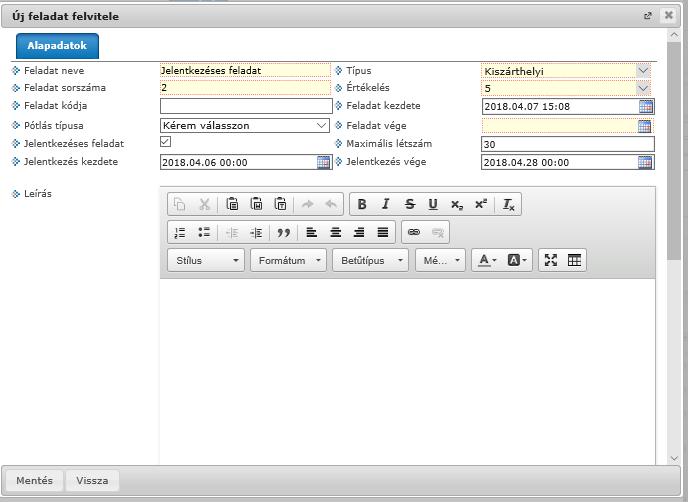Click the Cut scissors icon
This screenshot has width=688, height=502.
coord(204,204)
